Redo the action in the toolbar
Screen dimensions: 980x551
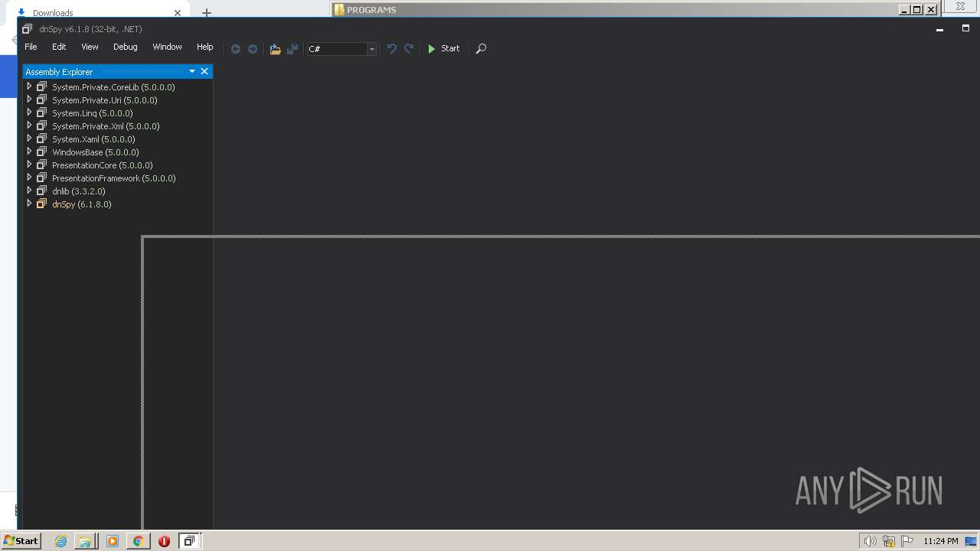tap(409, 48)
